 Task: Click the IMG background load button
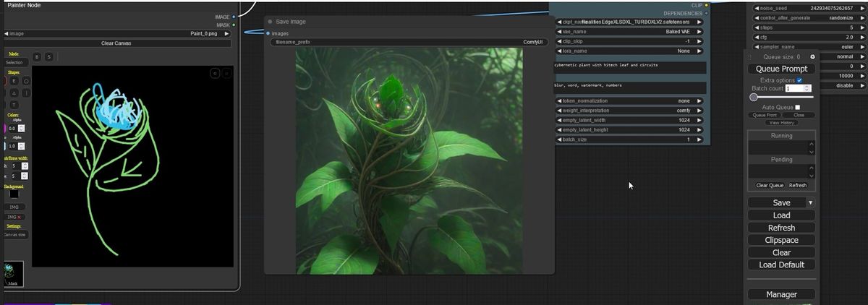pos(14,207)
